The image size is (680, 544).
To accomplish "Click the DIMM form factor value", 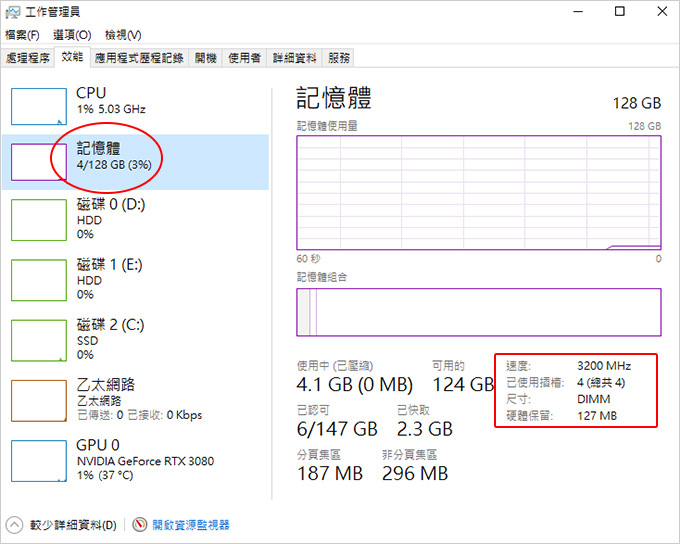I will [594, 399].
